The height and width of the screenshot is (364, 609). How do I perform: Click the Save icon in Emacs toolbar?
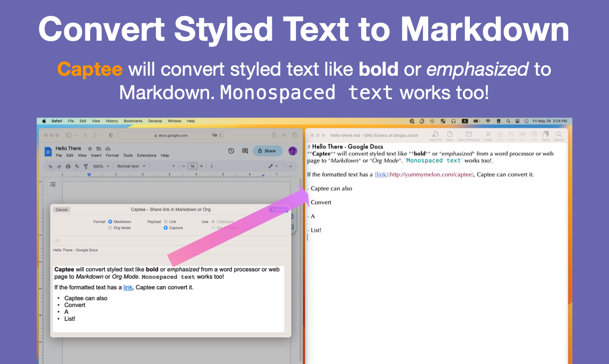[x=500, y=134]
